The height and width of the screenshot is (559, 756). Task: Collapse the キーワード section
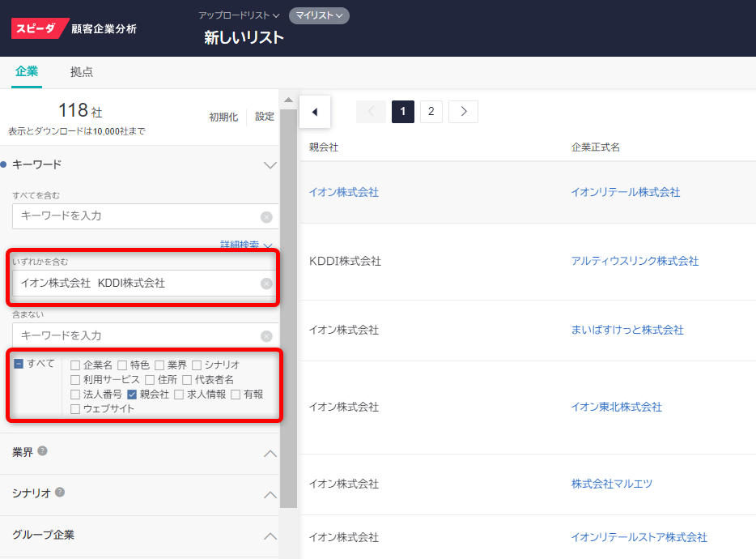tap(270, 164)
